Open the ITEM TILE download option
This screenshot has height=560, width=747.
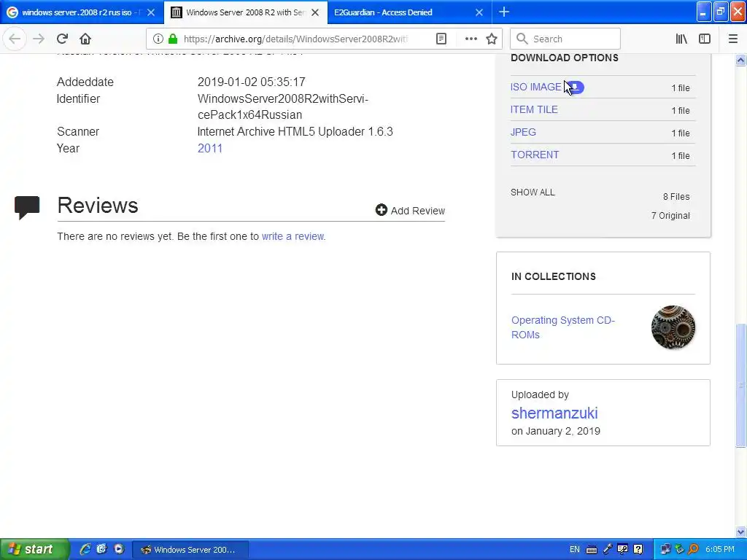pyautogui.click(x=534, y=109)
